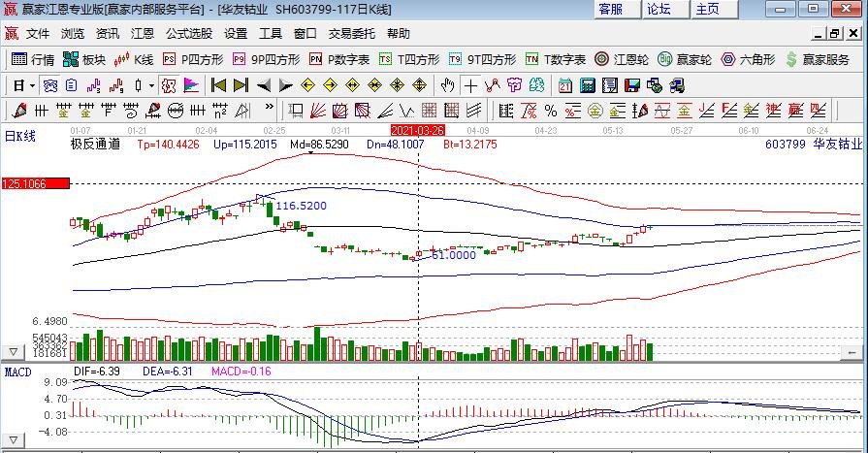Open the 9T四方形 tool
Viewport: 868px width, 453px height.
[482, 59]
